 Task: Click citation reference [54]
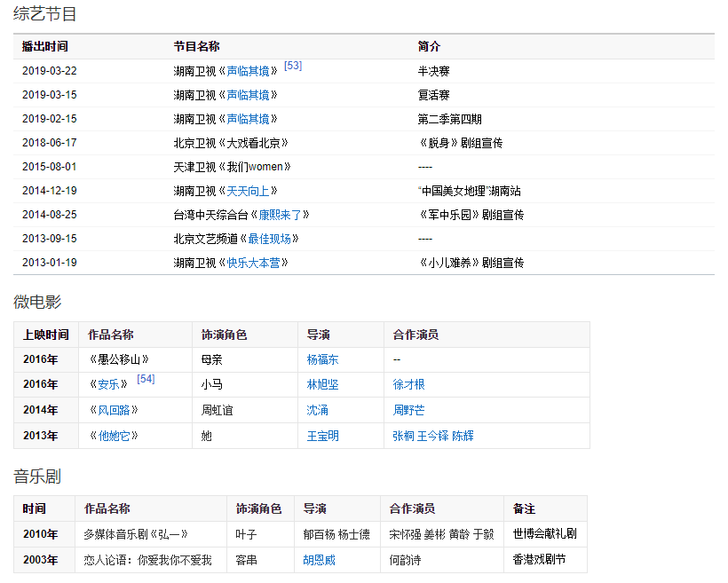[x=146, y=379]
